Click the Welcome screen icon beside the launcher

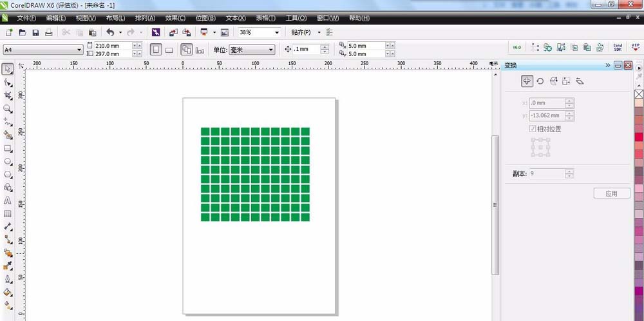(225, 32)
